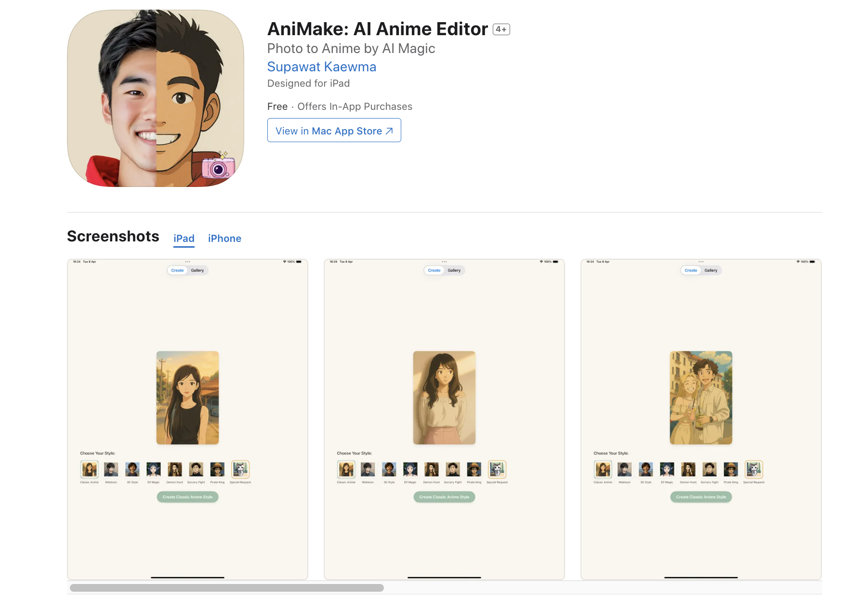Select Classic Anime style in first screenshot
The image size is (868, 611).
(x=90, y=469)
